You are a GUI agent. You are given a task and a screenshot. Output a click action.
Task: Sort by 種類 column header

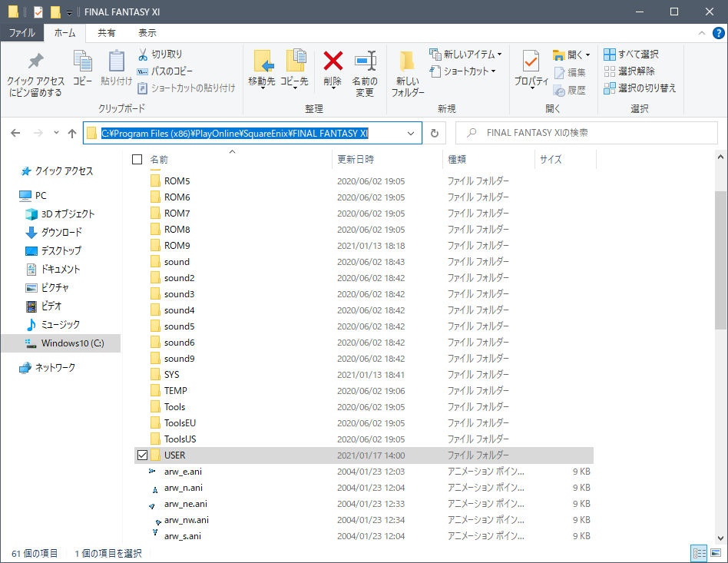[489, 159]
